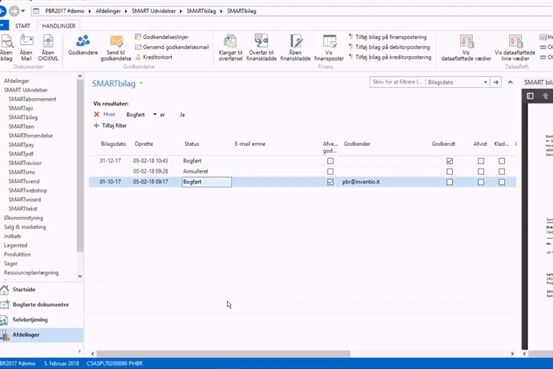The width and height of the screenshot is (553, 369).
Task: Click Gensend godkendelsesmail
Action: tap(172, 47)
